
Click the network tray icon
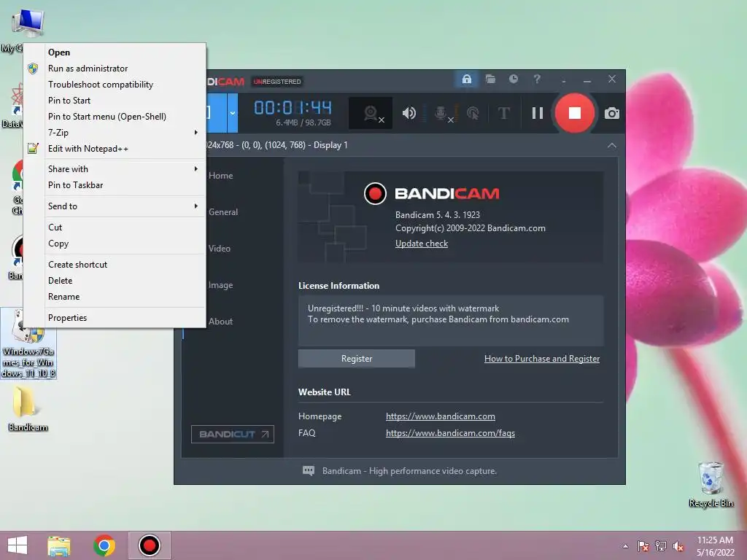click(661, 546)
